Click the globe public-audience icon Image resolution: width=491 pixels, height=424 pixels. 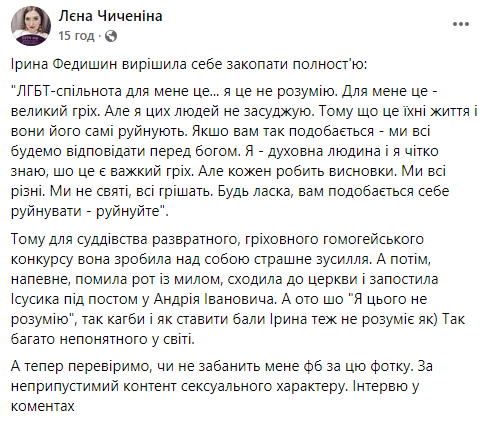(111, 36)
